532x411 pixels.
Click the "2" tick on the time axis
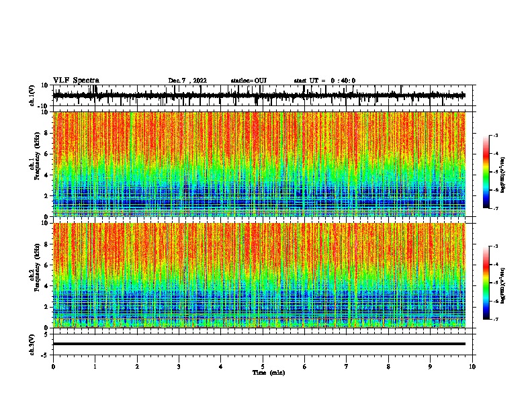click(137, 367)
